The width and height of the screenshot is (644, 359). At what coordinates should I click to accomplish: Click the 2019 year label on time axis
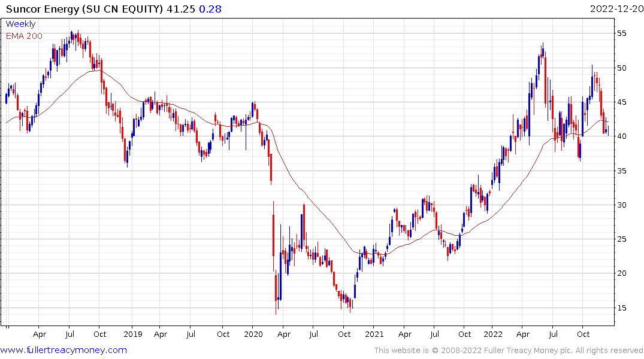[x=132, y=334]
